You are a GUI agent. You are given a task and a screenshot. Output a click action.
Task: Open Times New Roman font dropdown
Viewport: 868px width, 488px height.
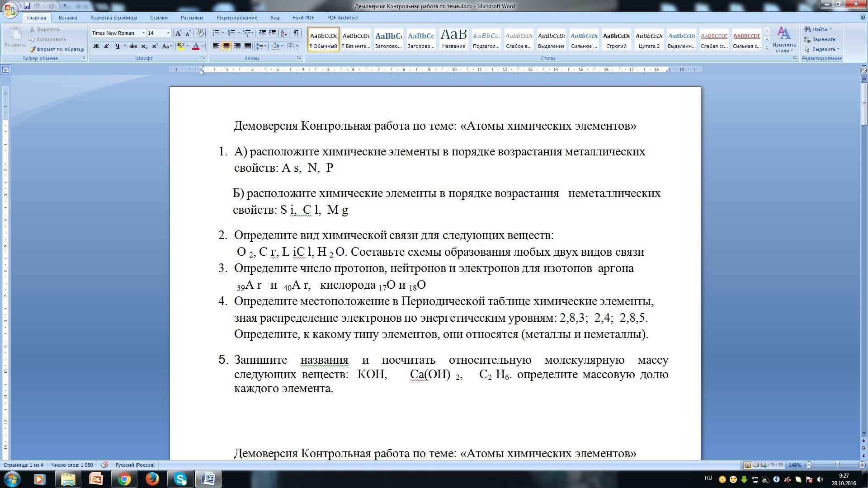coord(143,33)
